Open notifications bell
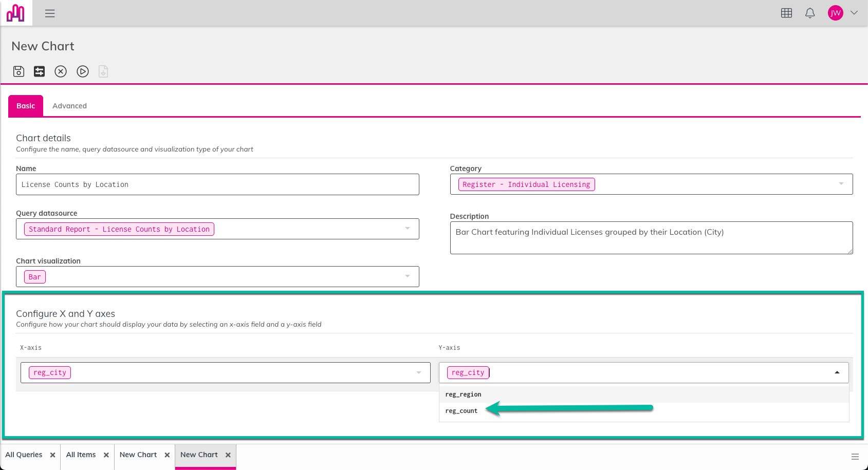Image resolution: width=868 pixels, height=470 pixels. point(810,13)
